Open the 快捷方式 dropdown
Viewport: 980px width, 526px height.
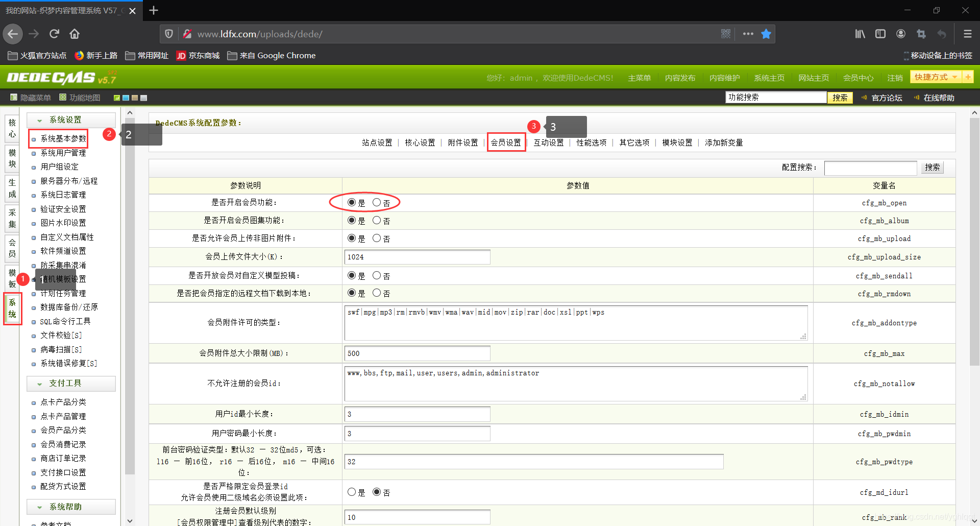pos(936,77)
